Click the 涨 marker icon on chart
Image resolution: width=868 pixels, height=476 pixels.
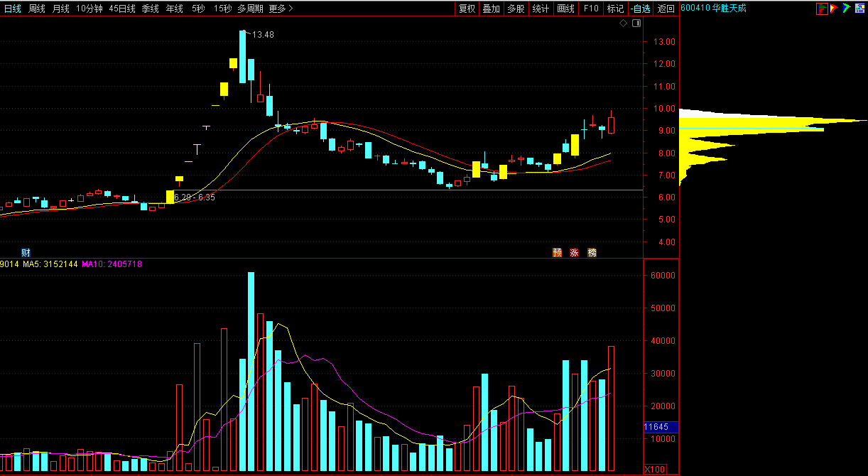(x=574, y=253)
